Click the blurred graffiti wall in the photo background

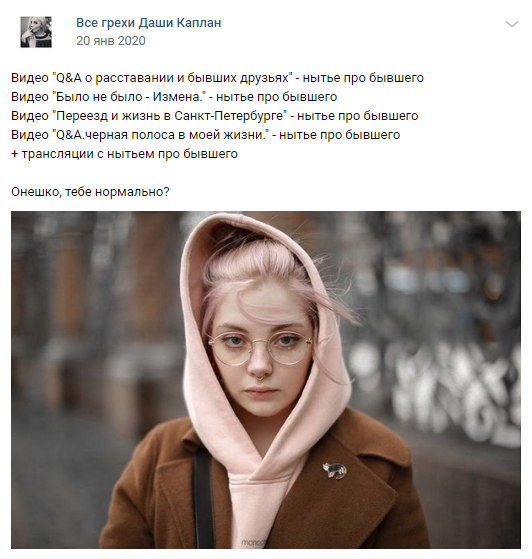point(437,385)
